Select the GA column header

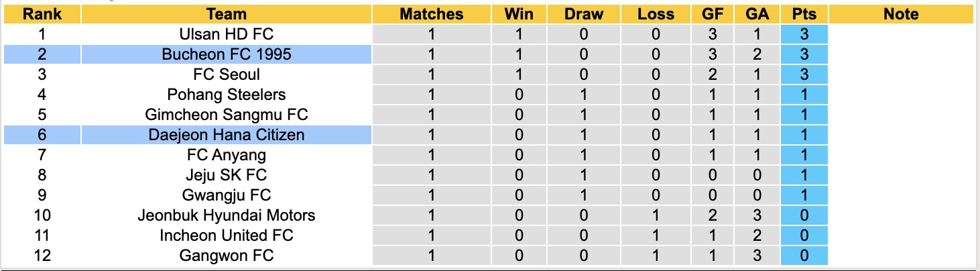click(x=757, y=14)
